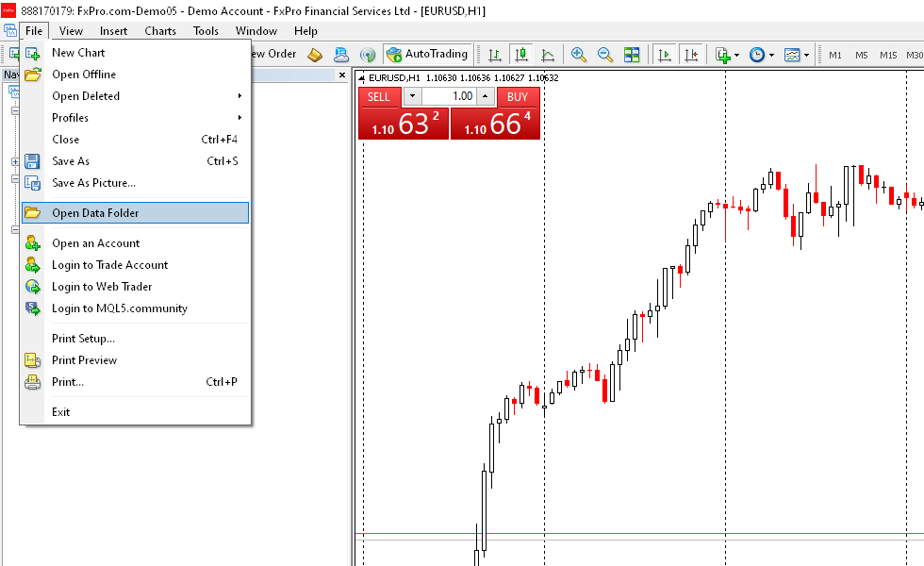Image resolution: width=924 pixels, height=566 pixels.
Task: Open the Charts menu
Action: click(160, 31)
